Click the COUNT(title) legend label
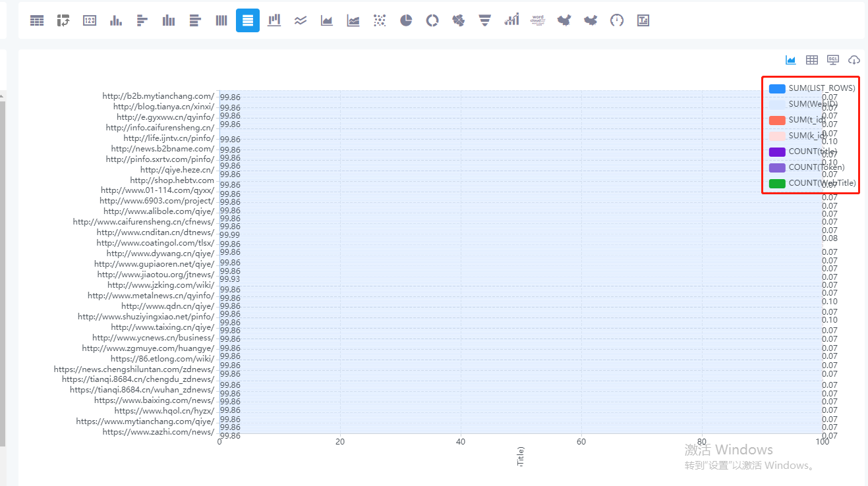This screenshot has height=486, width=868. click(x=806, y=151)
